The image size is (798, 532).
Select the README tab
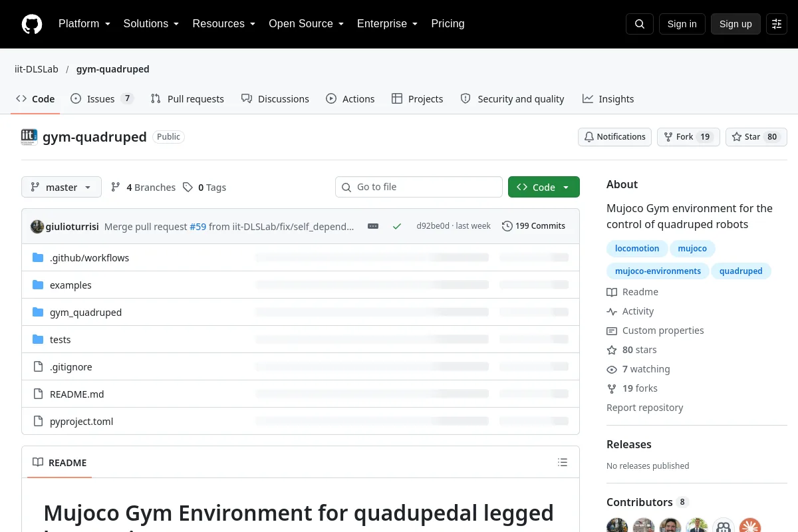(60, 462)
